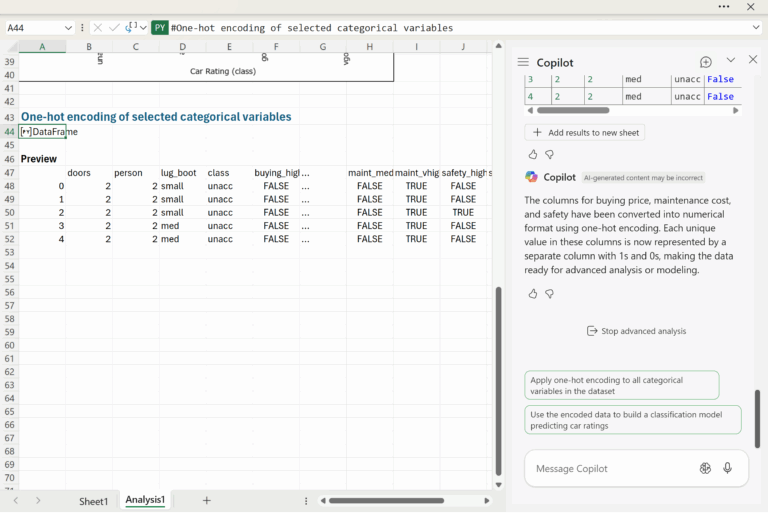The width and height of the screenshot is (768, 513).
Task: Click thumbs up under the latest Copilot response
Action: coord(533,293)
